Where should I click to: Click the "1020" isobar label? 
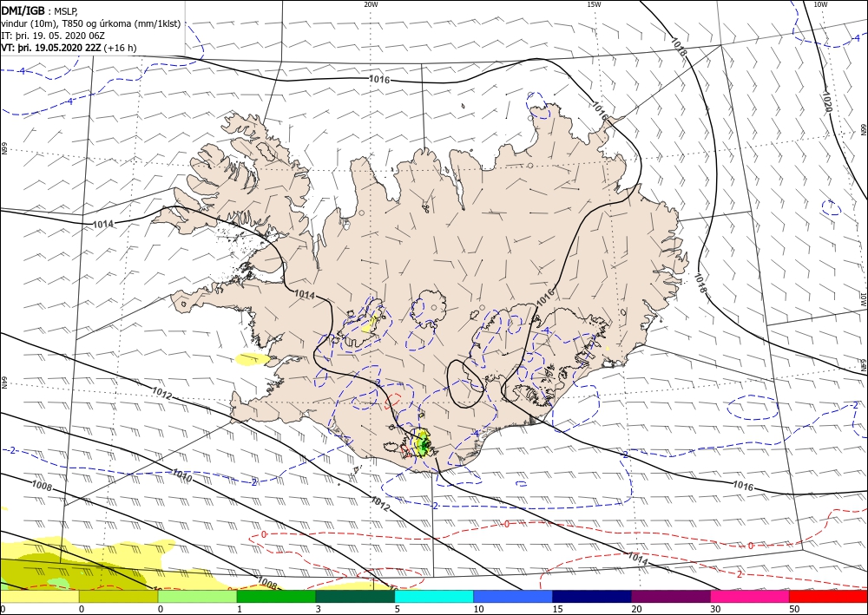tap(826, 102)
